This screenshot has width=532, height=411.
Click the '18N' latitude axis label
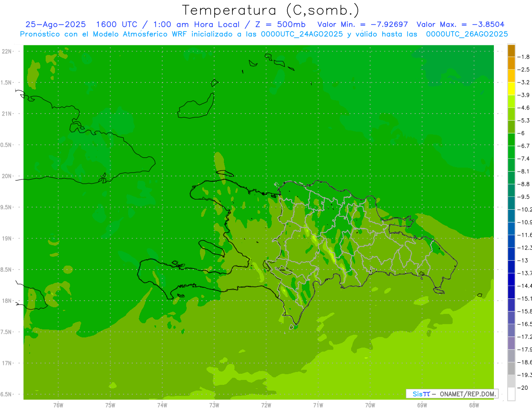click(7, 301)
